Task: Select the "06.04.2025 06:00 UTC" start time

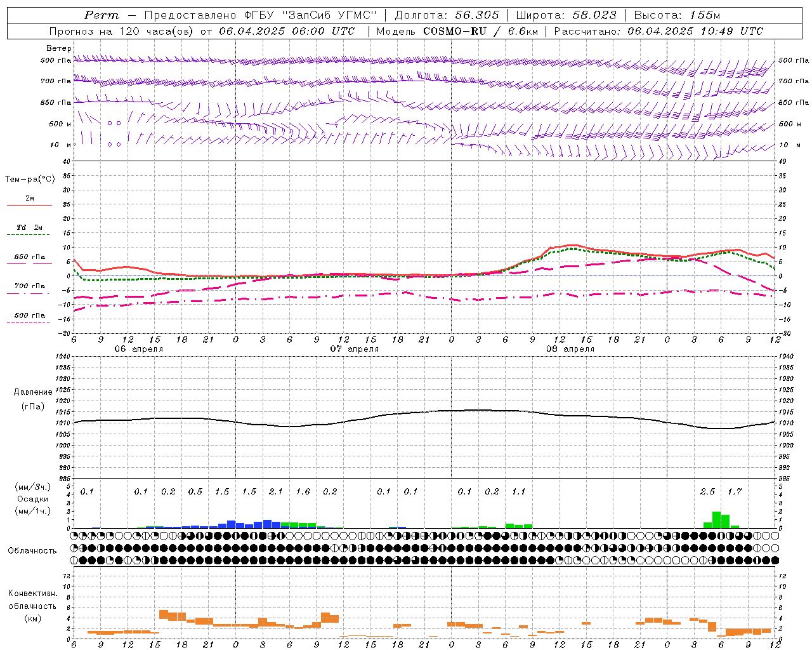Action: coord(287,31)
